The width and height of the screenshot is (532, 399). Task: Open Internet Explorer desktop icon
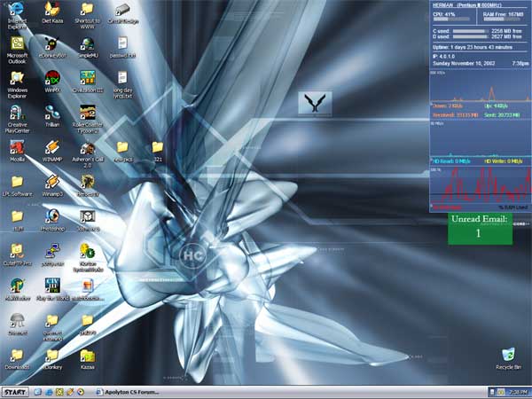pyautogui.click(x=17, y=11)
